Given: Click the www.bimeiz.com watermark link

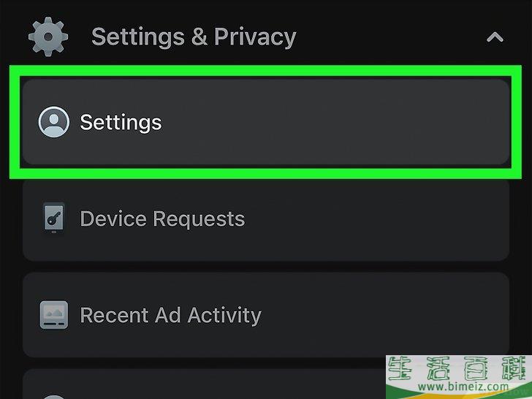Looking at the screenshot, I should (458, 387).
